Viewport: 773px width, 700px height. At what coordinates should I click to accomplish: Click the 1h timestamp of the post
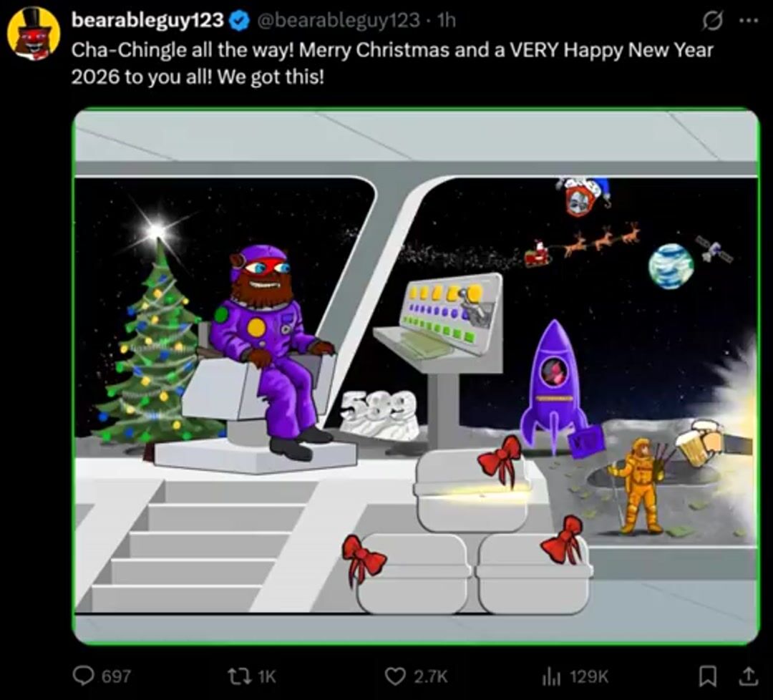point(447,21)
